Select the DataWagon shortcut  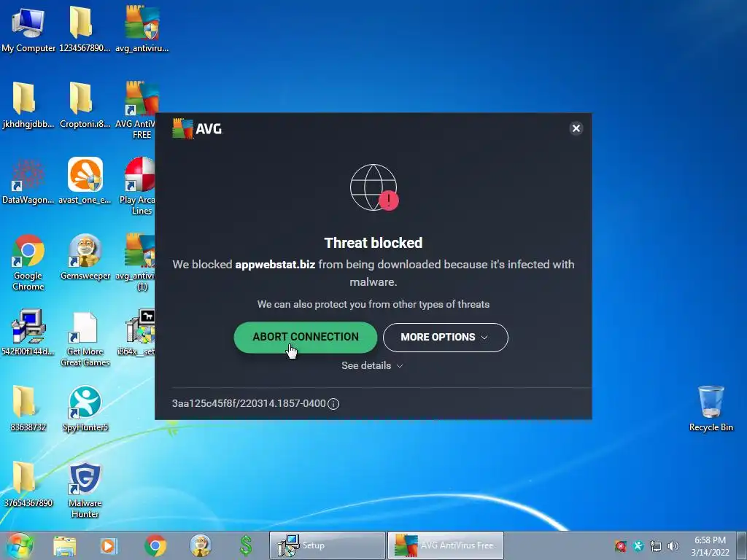(x=28, y=181)
